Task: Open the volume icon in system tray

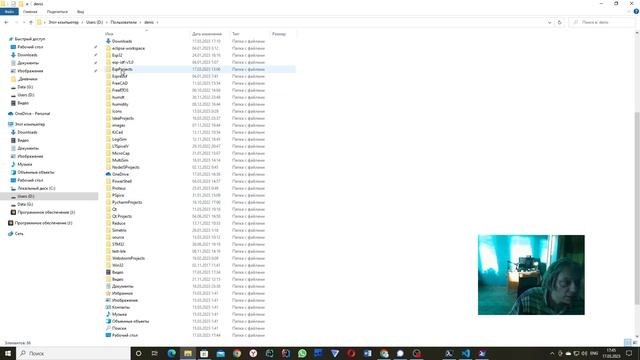Action: coord(584,353)
